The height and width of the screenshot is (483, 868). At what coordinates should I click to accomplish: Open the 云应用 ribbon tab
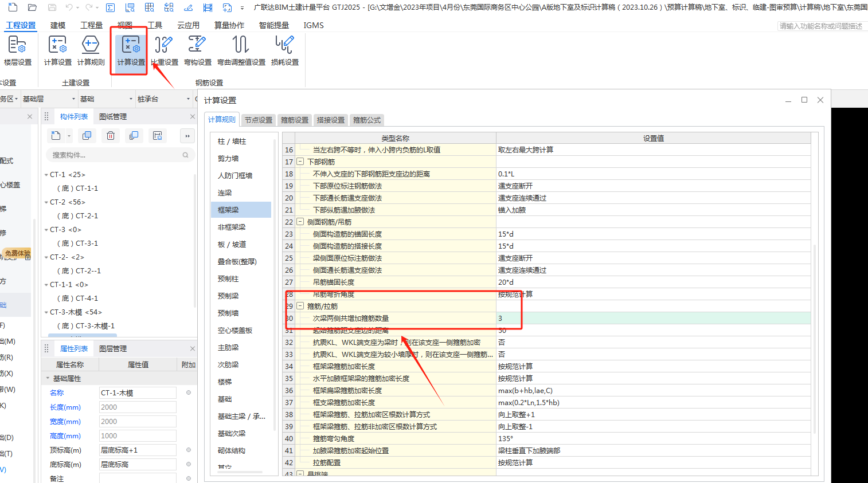188,25
